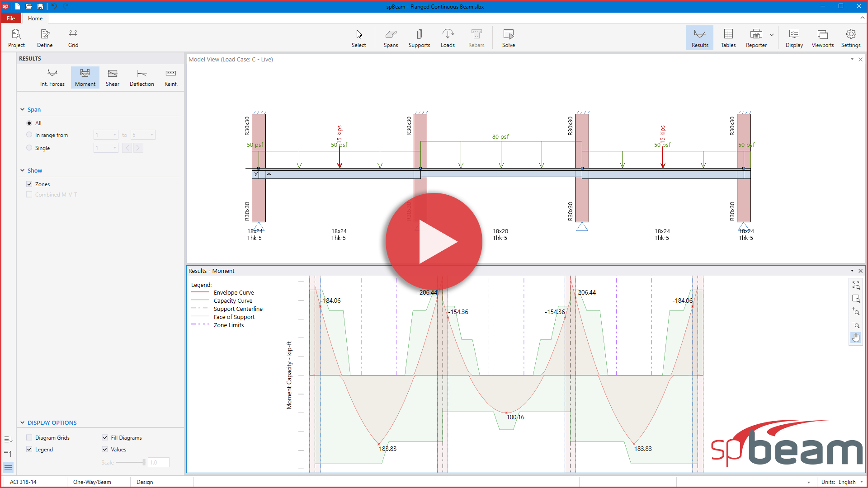Viewport: 868px width, 488px height.
Task: Open the Deflection results view
Action: pyautogui.click(x=142, y=77)
